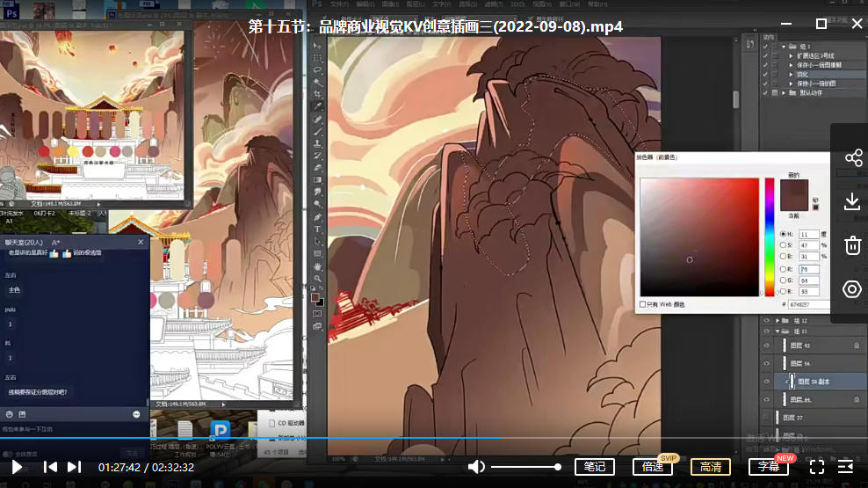Toggle visibility of layer 图层 43

tap(766, 347)
